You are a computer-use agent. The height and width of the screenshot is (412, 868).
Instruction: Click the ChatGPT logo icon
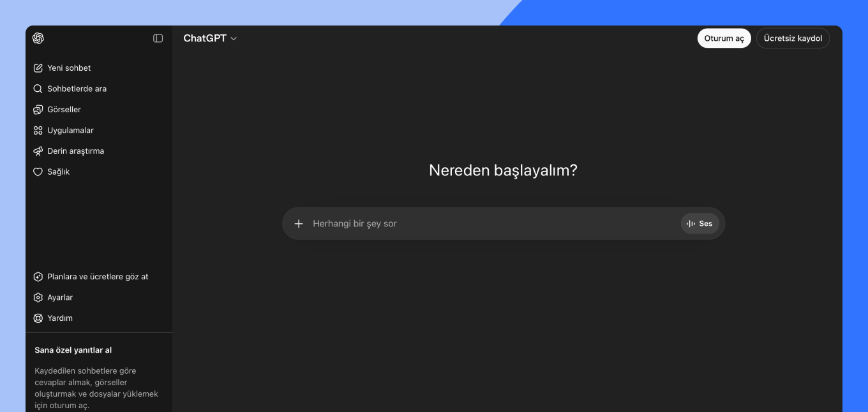coord(38,38)
